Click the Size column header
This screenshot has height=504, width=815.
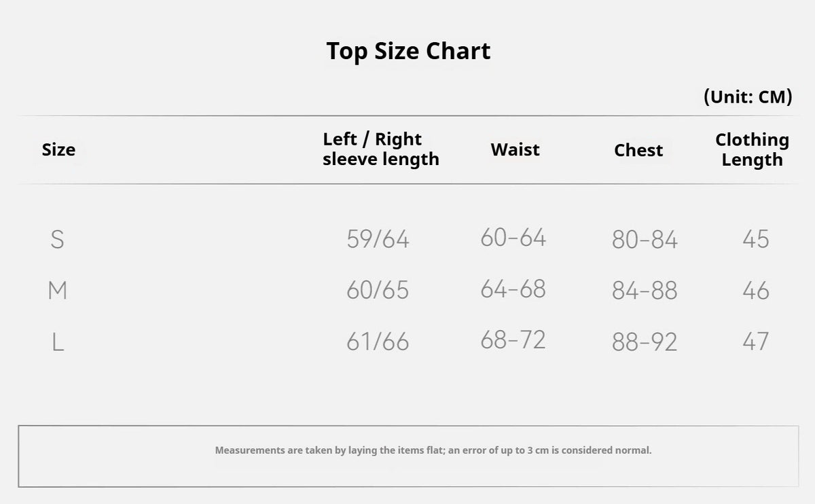coord(58,149)
